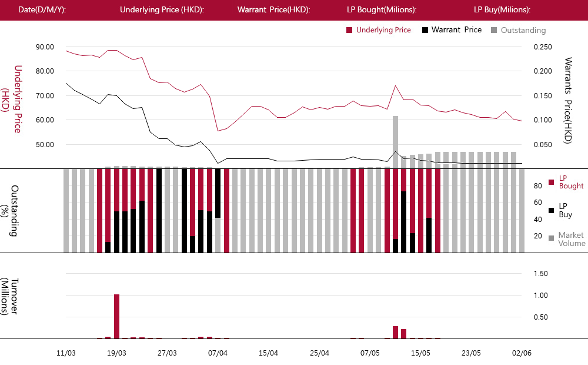Click the 02/06 date label
The height and width of the screenshot is (365, 588).
[522, 353]
